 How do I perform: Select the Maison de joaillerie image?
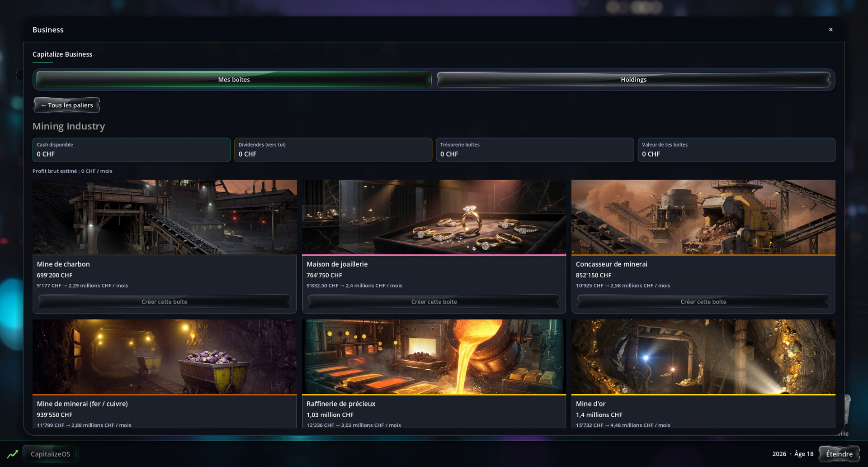pyautogui.click(x=434, y=217)
